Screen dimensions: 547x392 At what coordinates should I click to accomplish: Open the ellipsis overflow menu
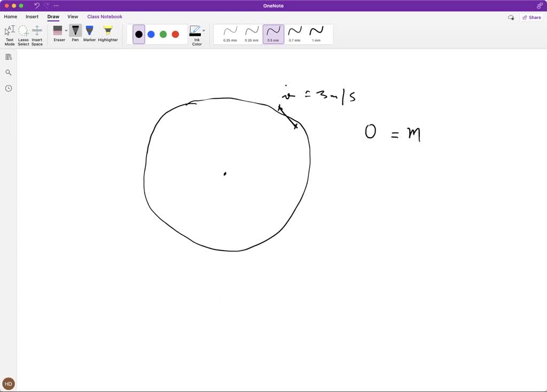click(x=56, y=5)
